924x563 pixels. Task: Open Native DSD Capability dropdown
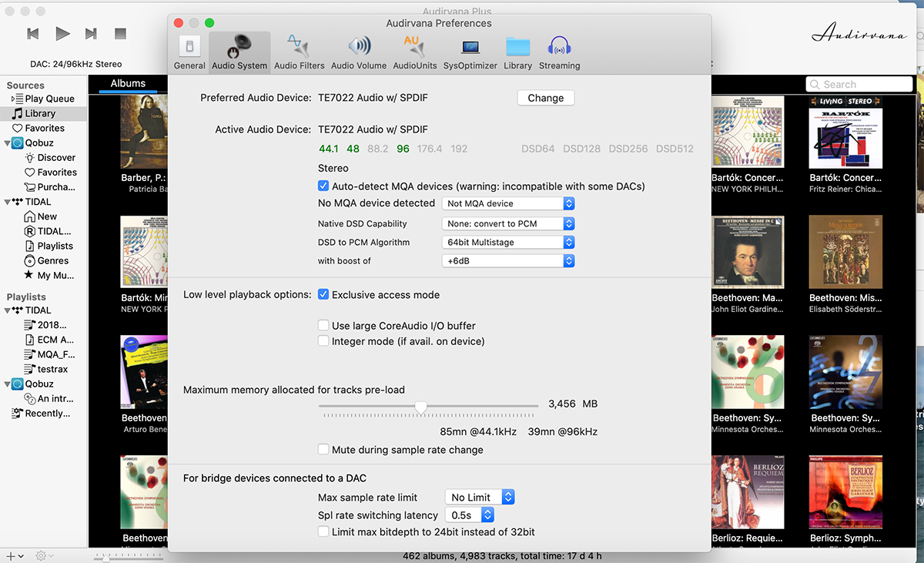pyautogui.click(x=508, y=223)
